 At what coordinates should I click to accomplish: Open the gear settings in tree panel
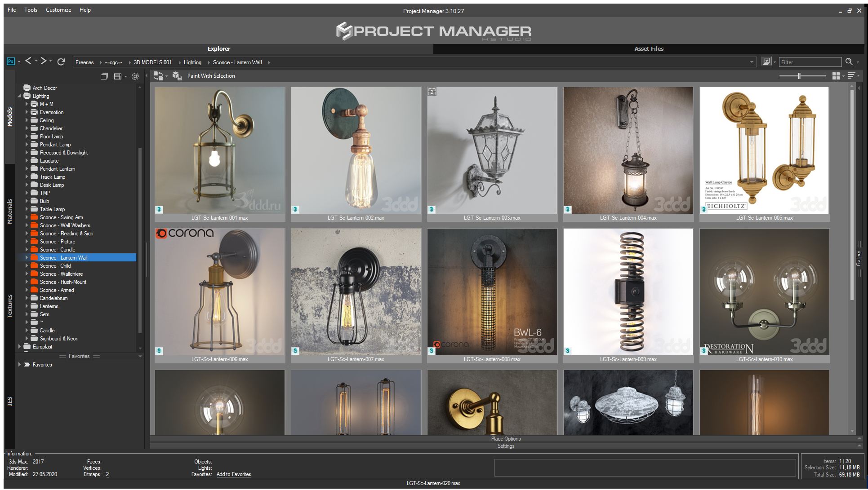click(135, 76)
